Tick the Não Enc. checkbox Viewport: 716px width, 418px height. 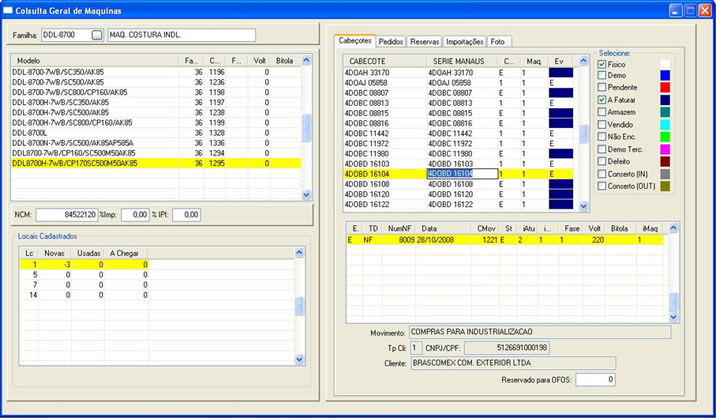click(x=602, y=137)
